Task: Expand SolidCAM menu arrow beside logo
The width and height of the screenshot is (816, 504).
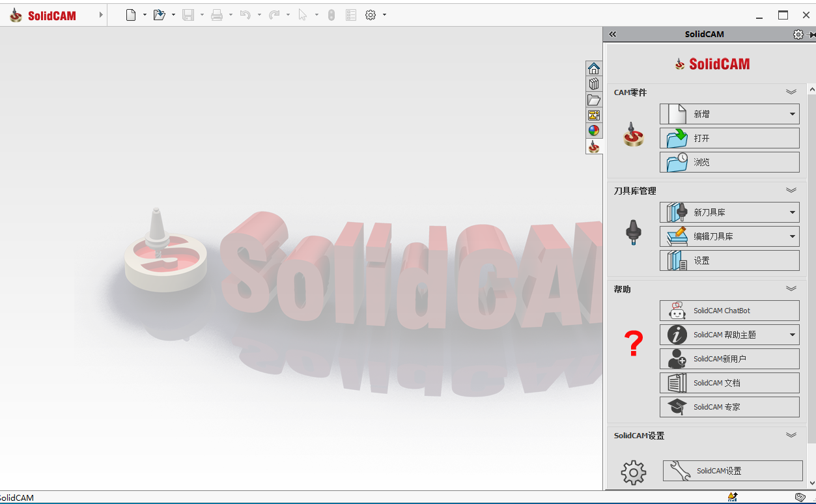Action: pyautogui.click(x=101, y=15)
